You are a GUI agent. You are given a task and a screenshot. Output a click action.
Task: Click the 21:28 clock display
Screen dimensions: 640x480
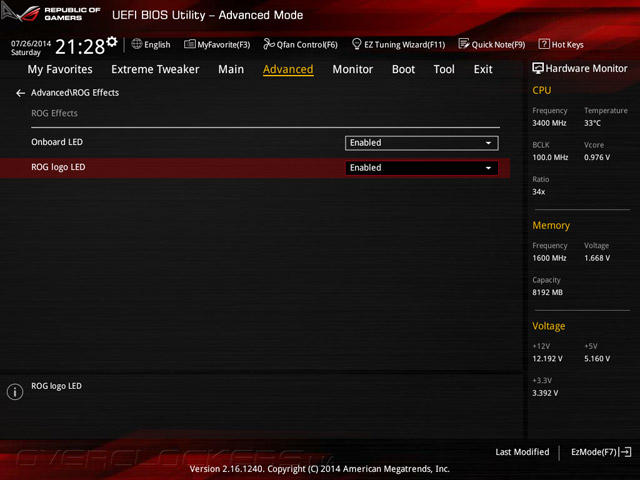80,47
